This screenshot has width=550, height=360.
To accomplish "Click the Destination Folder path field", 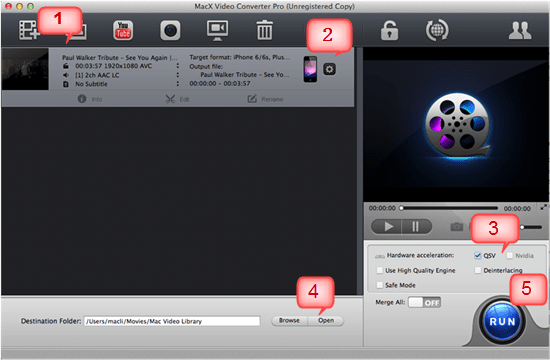I will (172, 321).
